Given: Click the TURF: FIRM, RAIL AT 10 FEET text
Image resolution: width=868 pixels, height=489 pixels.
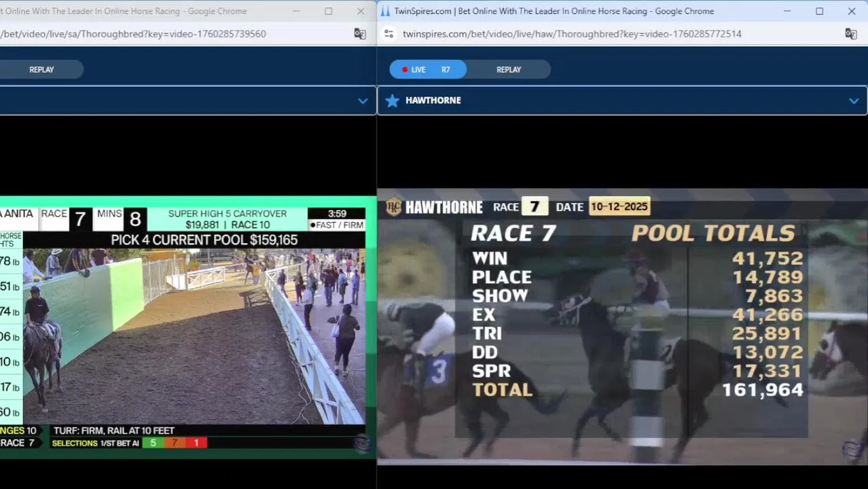Looking at the screenshot, I should coord(114,431).
